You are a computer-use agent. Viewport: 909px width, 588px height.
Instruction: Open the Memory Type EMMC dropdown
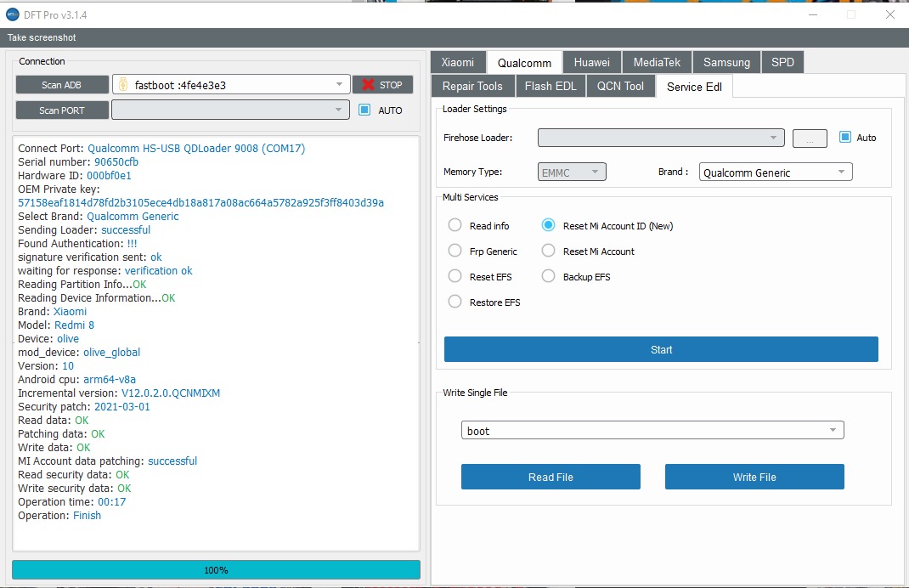pyautogui.click(x=572, y=172)
